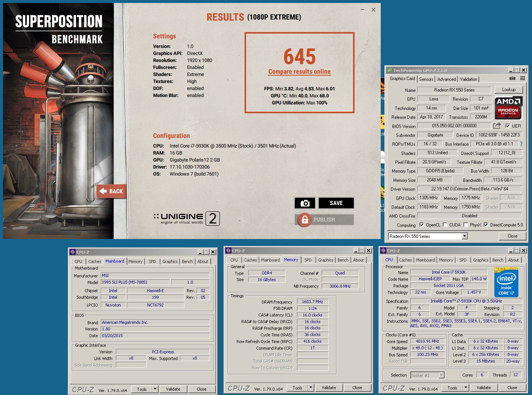Click the Core Speed value 4810.91 MHz

(428, 342)
